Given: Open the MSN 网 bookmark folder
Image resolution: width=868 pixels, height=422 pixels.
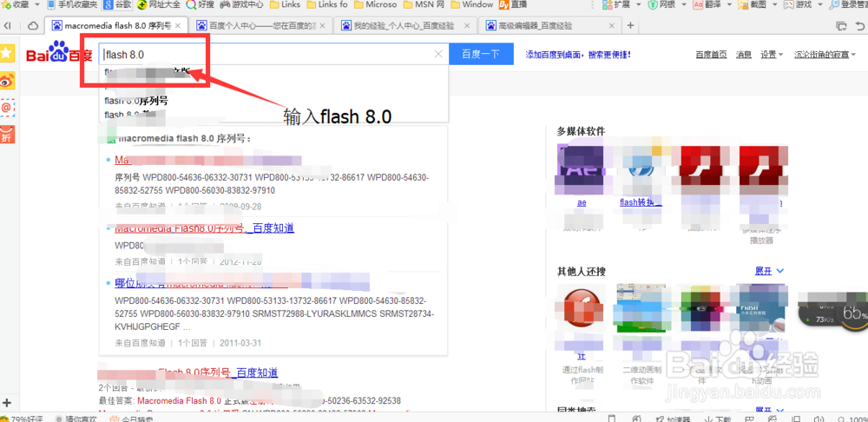Looking at the screenshot, I should [424, 4].
